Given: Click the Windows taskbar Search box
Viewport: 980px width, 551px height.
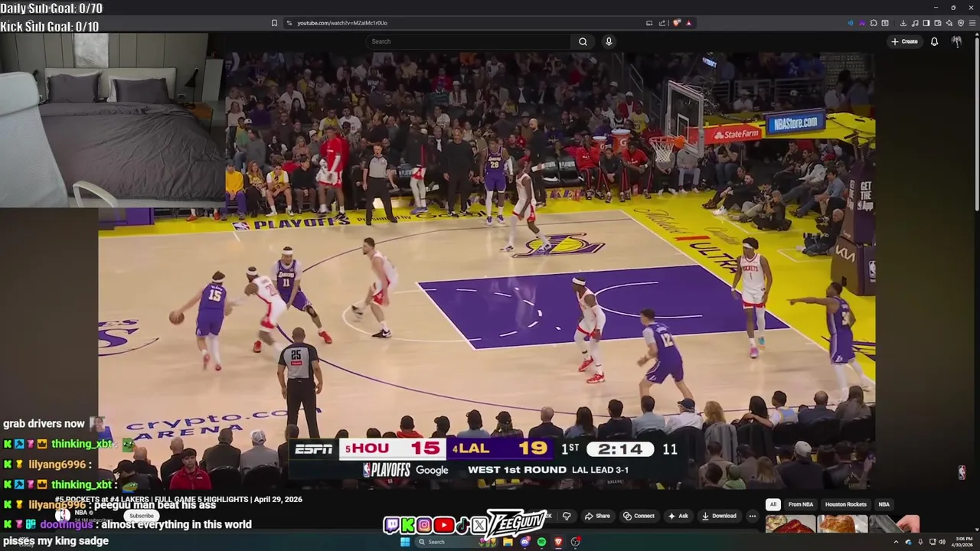Looking at the screenshot, I should click(456, 542).
